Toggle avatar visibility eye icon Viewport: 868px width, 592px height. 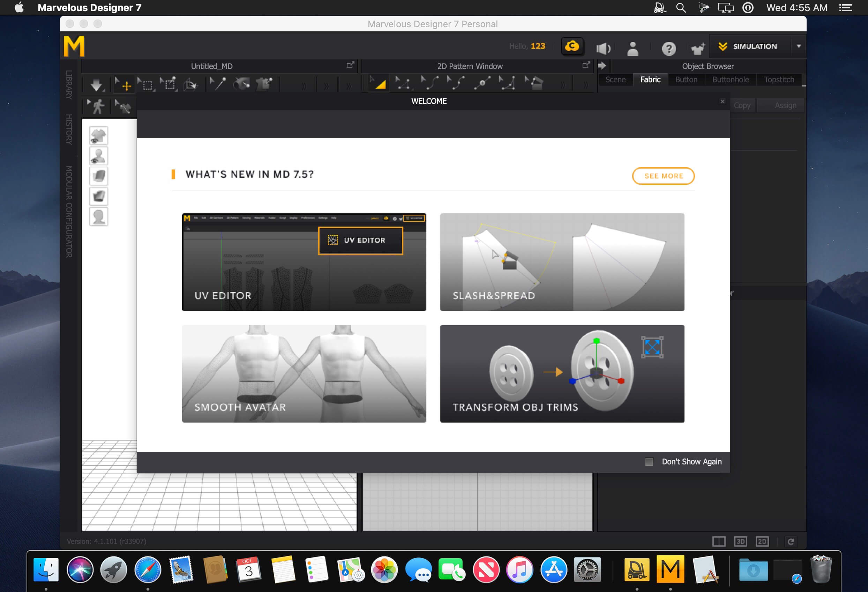point(99,156)
